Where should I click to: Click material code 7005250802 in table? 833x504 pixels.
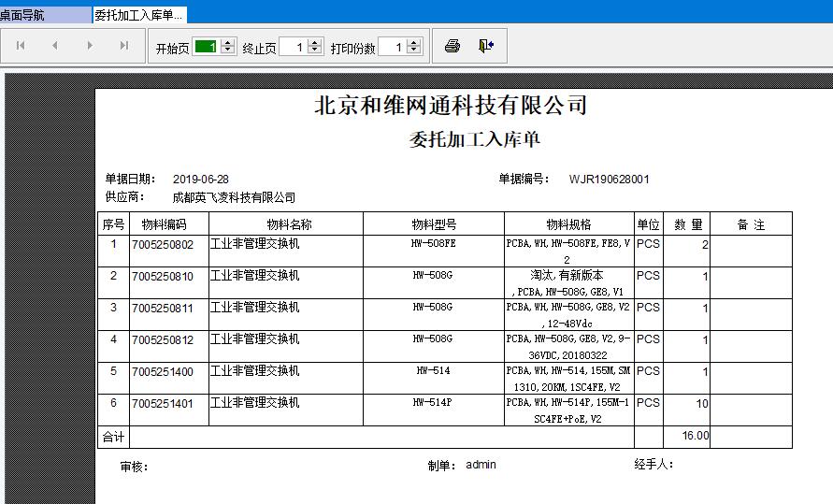pyautogui.click(x=164, y=245)
